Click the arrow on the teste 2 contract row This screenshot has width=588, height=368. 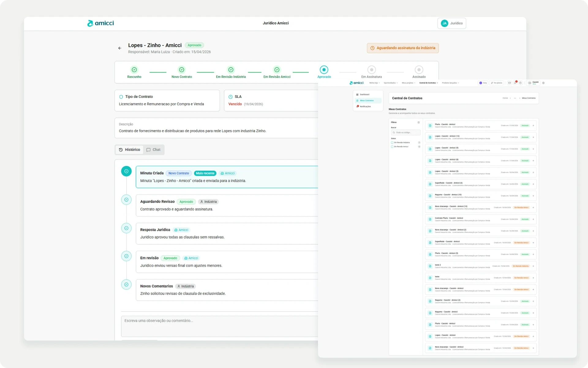533,266
